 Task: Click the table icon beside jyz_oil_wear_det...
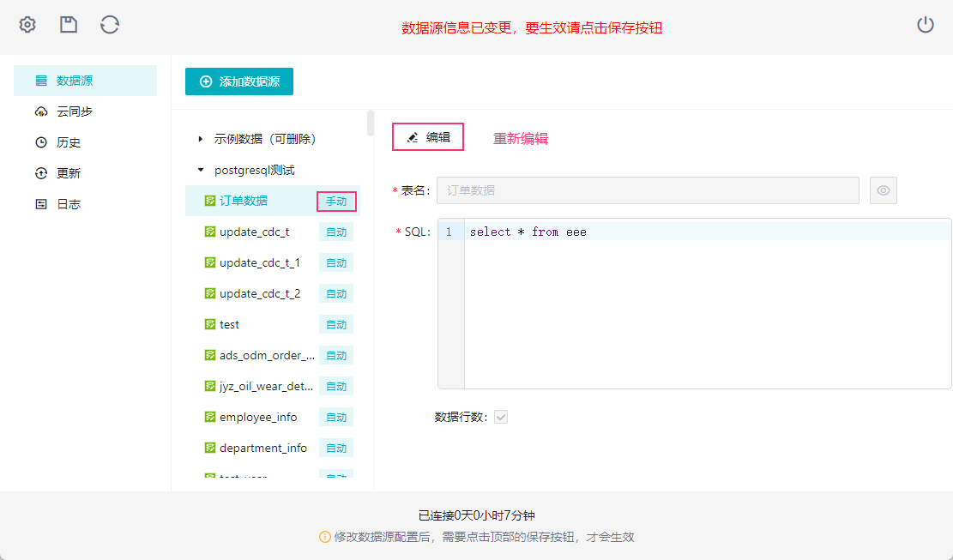click(209, 386)
